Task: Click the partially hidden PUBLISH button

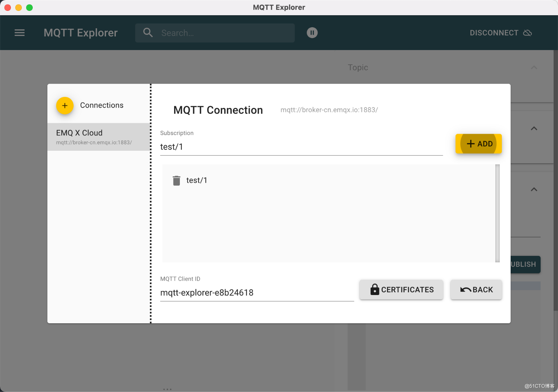Action: tap(525, 264)
